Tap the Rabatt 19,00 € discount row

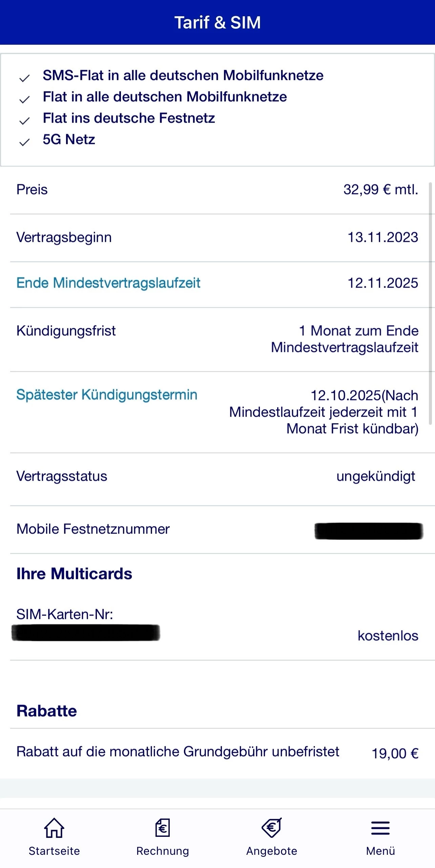[217, 753]
